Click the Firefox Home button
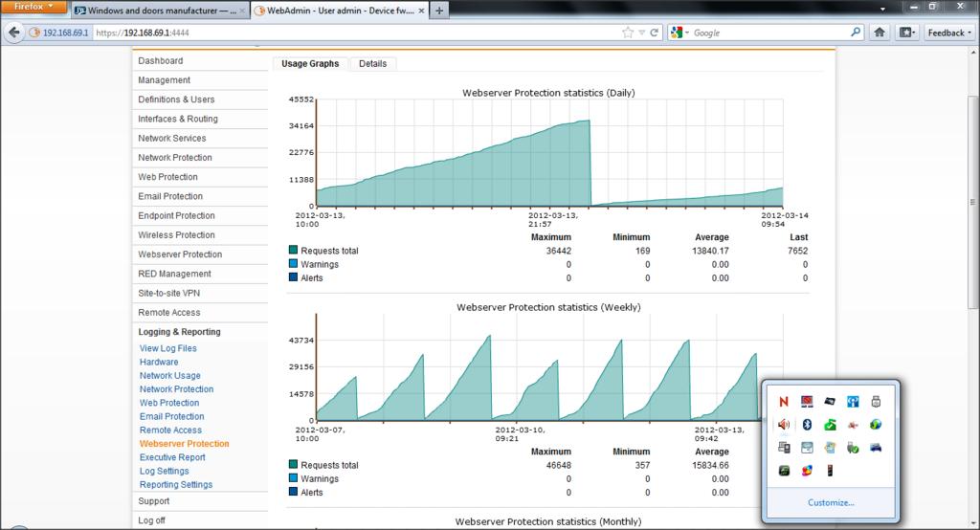Viewport: 980px width, 530px height. (879, 33)
